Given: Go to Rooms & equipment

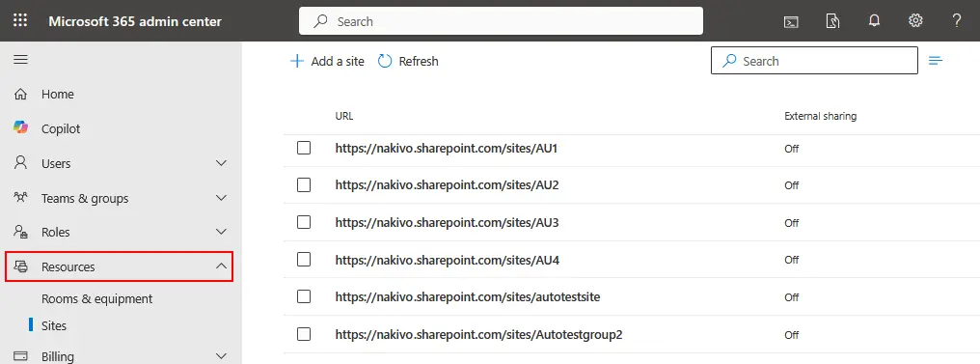Looking at the screenshot, I should coord(96,299).
